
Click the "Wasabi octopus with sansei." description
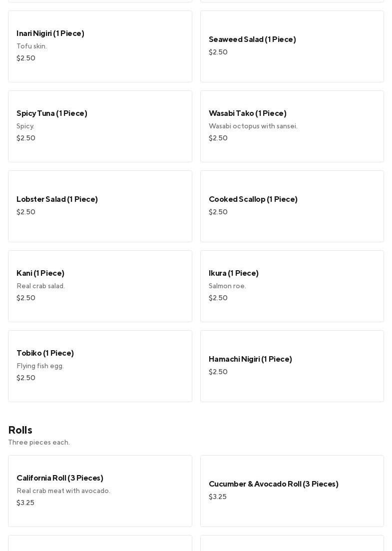[253, 126]
